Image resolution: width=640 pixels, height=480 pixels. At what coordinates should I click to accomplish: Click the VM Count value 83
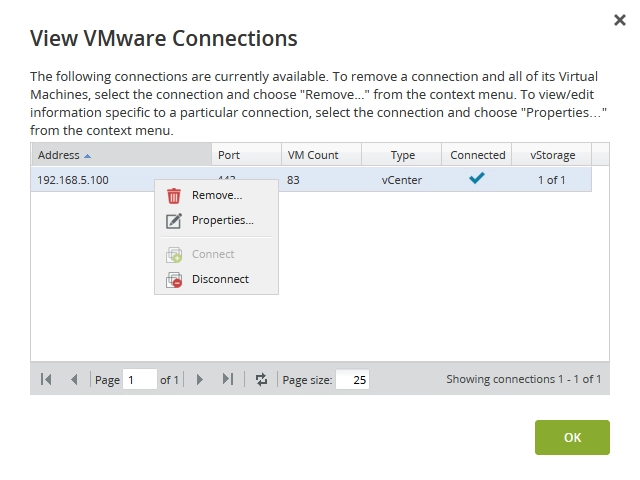tap(293, 180)
